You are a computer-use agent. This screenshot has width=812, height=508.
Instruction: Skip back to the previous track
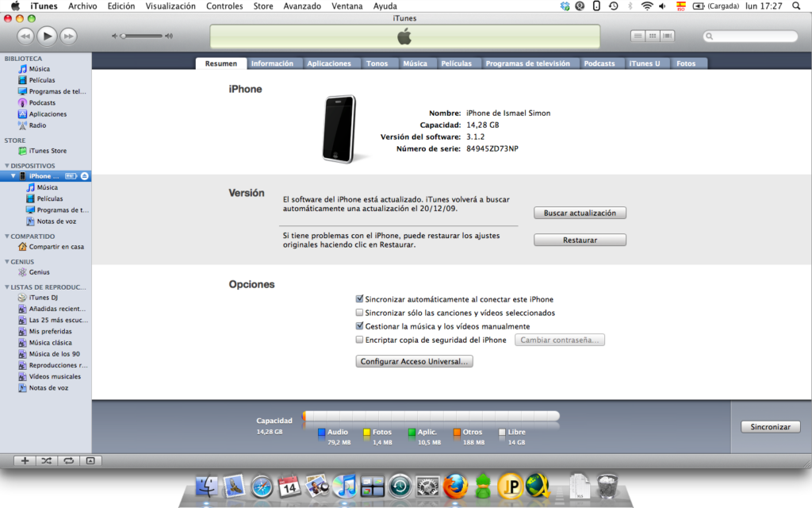[25, 36]
